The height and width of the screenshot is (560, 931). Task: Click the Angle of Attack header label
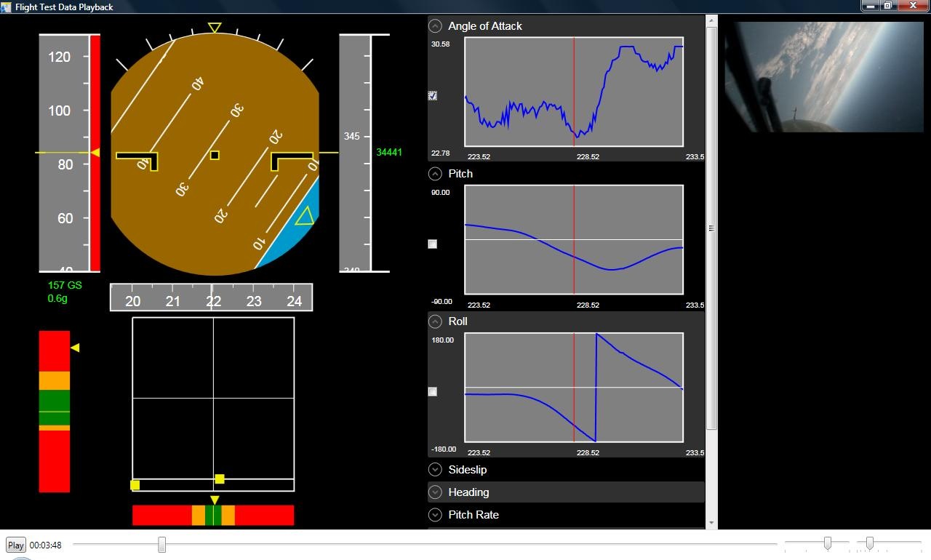point(485,26)
